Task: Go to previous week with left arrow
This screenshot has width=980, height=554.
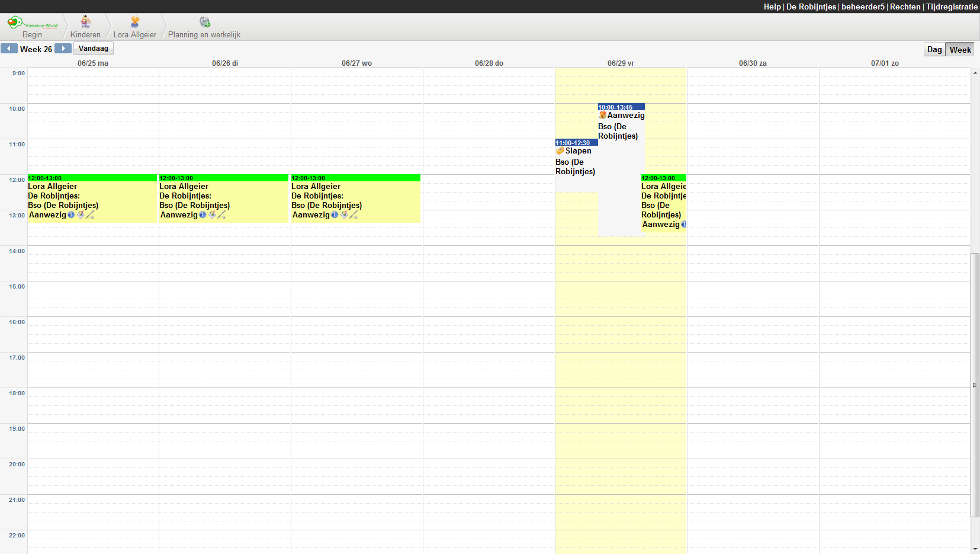Action: tap(9, 49)
